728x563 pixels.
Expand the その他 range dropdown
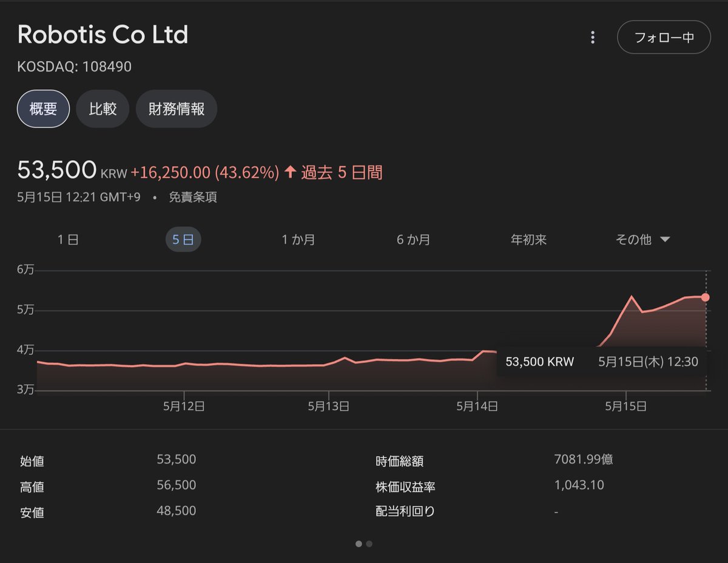point(643,240)
